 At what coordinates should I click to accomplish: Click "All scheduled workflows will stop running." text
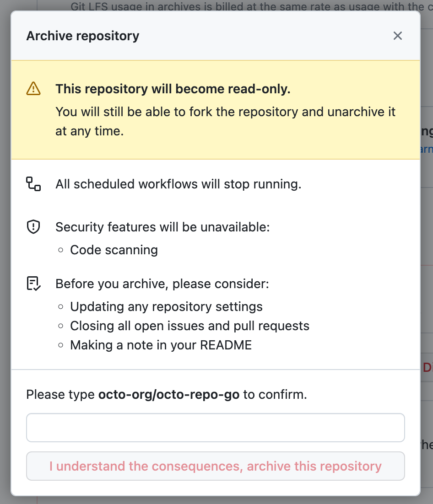point(178,184)
